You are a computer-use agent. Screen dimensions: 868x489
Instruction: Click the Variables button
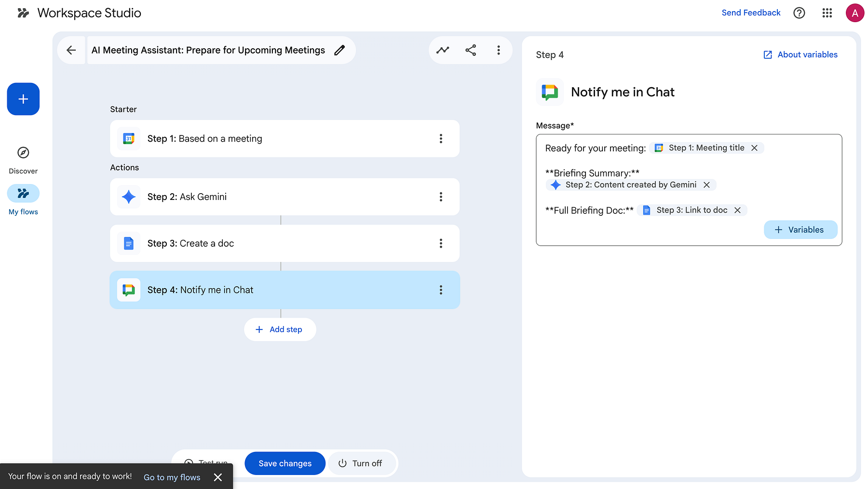[800, 230]
